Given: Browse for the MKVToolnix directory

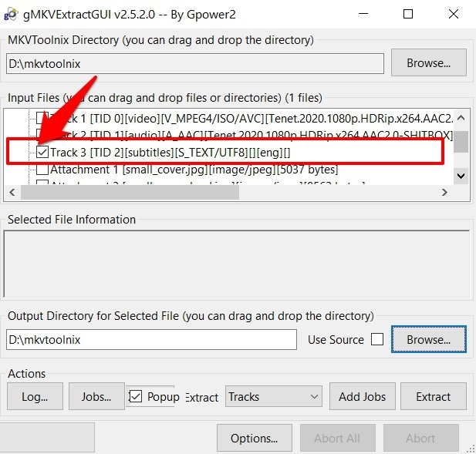Looking at the screenshot, I should coord(428,62).
